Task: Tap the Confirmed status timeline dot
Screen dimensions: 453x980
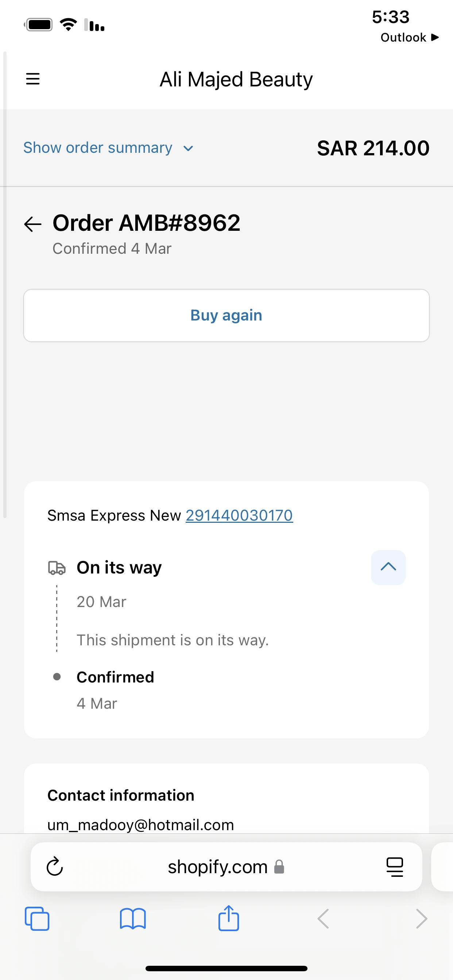Action: pos(57,677)
